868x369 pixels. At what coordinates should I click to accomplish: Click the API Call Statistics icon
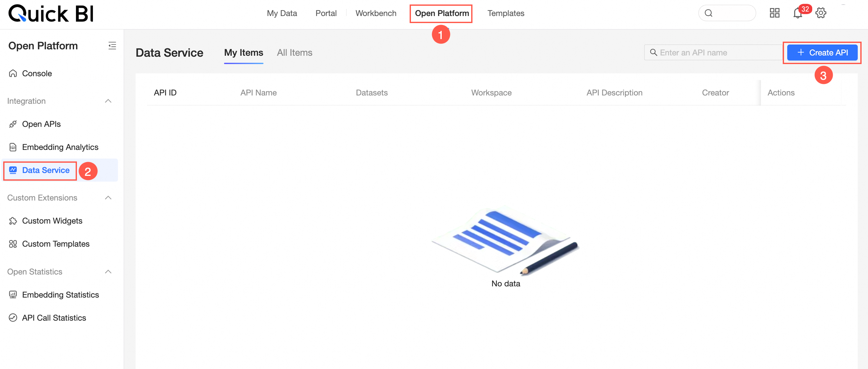tap(13, 318)
